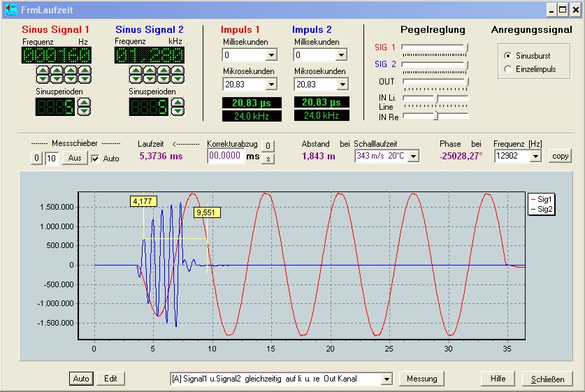Click rightmost down arrow under Signal 1 frequency

(83, 78)
